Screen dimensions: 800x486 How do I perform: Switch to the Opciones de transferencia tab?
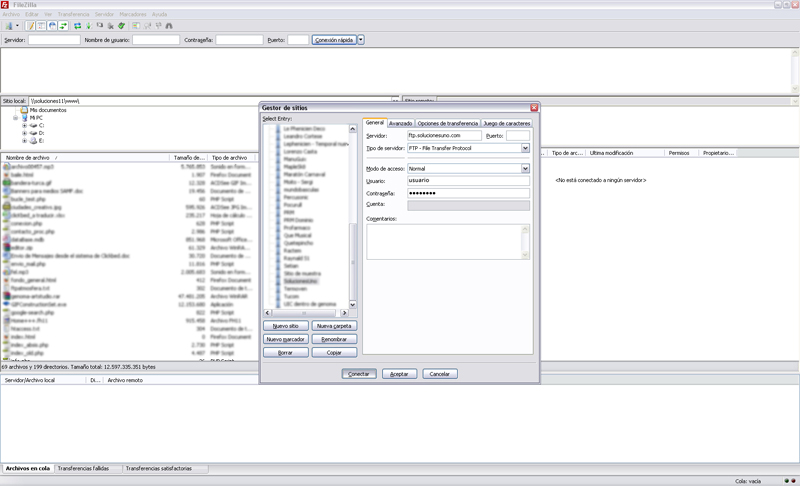coord(447,123)
